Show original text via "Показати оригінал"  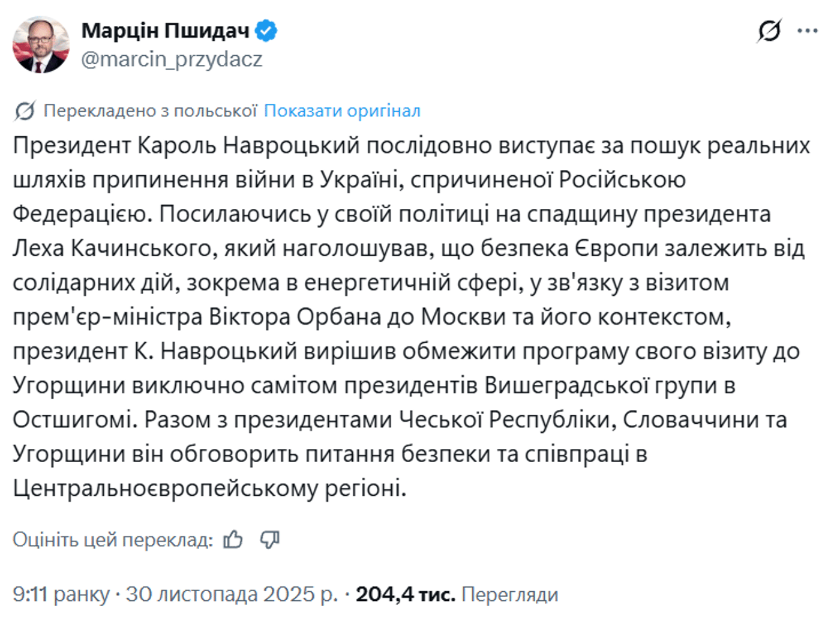click(x=343, y=110)
